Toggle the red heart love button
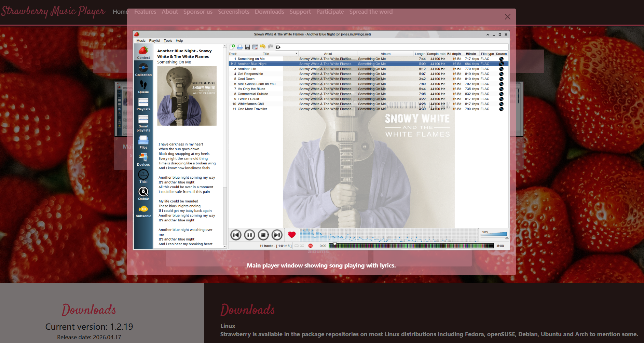 [291, 235]
